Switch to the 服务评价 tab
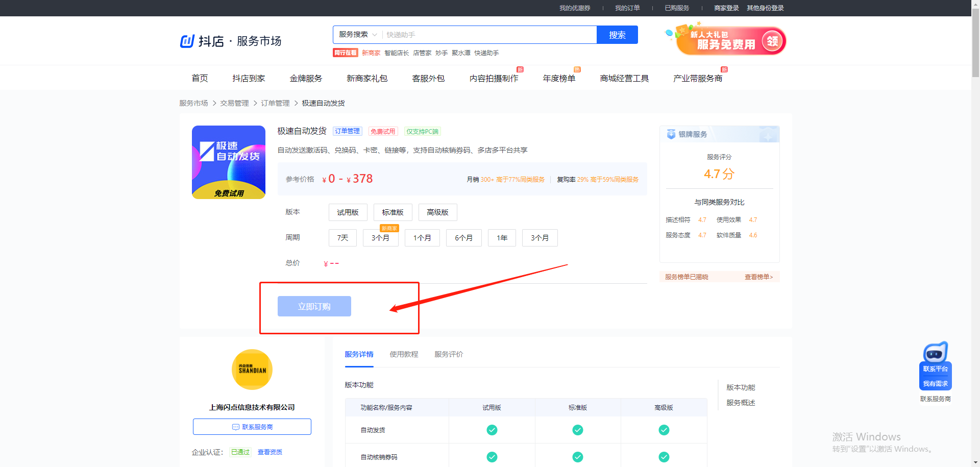Screen dimensions: 980x467 [x=449, y=354]
